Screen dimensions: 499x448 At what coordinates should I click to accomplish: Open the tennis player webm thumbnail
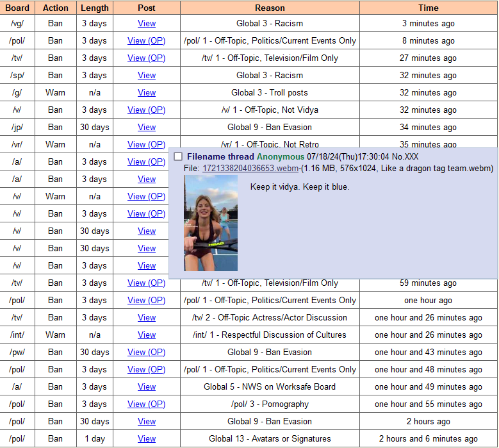(x=211, y=223)
